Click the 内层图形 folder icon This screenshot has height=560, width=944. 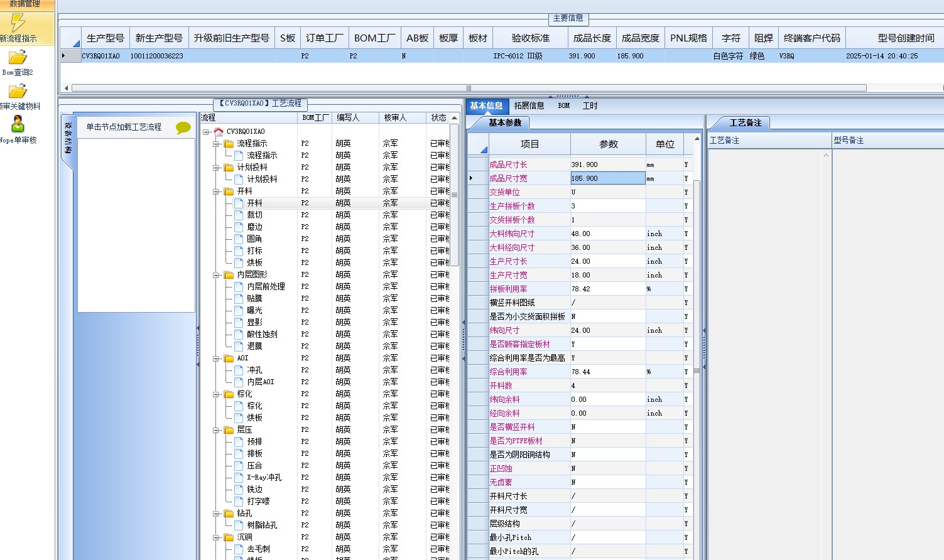tap(229, 275)
